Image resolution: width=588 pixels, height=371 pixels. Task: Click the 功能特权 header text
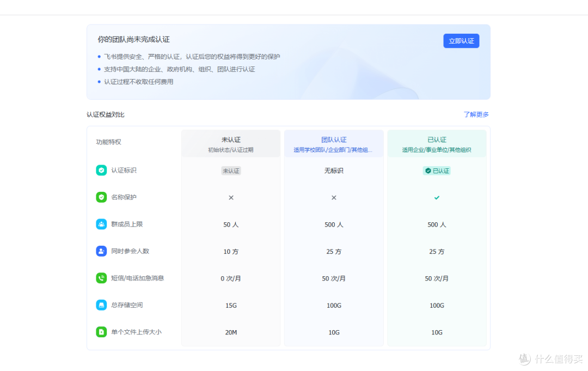click(109, 142)
